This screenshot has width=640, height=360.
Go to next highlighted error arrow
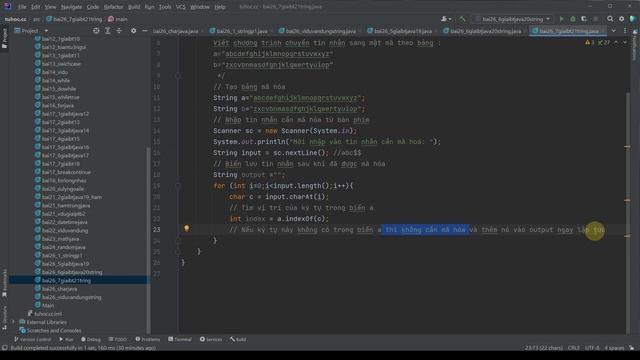click(624, 42)
